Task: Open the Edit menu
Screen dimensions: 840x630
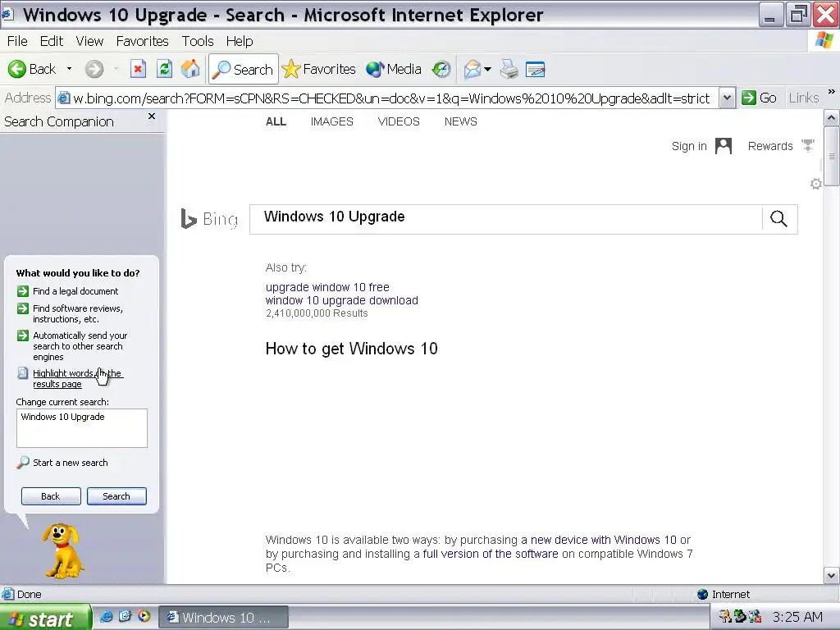Action: [x=52, y=41]
